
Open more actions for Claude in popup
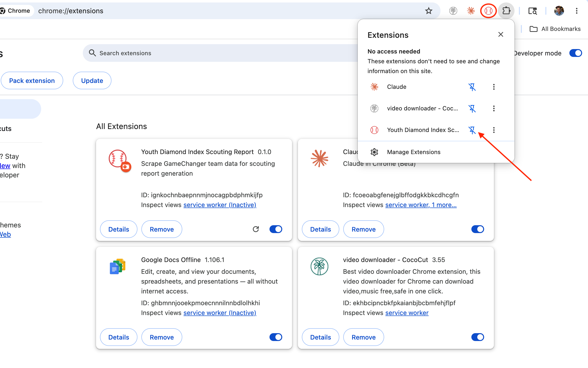(x=494, y=87)
